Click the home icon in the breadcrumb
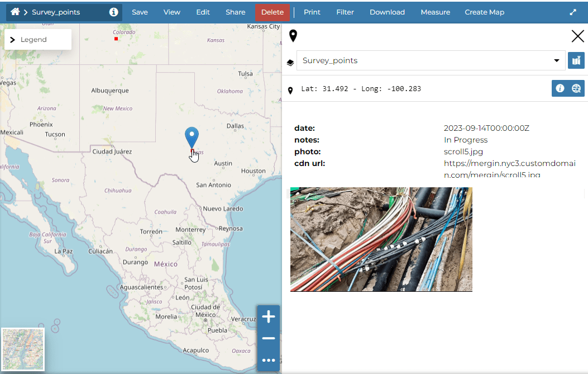This screenshot has width=588, height=374. click(15, 12)
